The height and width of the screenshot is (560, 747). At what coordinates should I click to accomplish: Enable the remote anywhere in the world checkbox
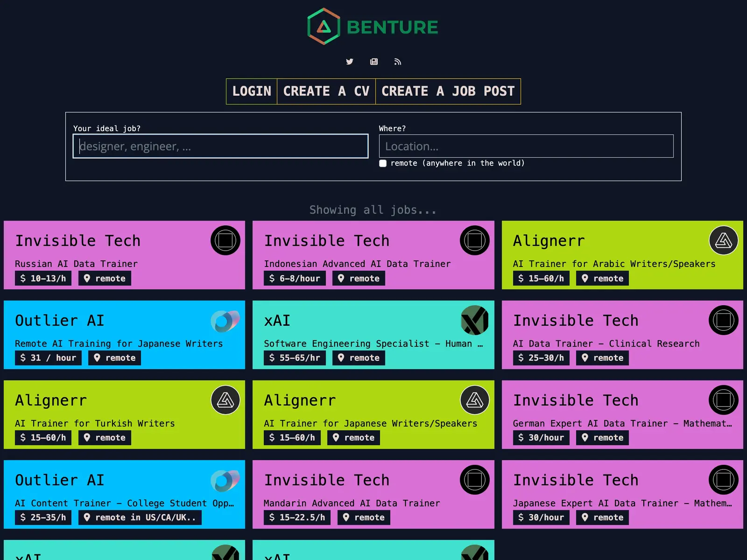point(383,163)
